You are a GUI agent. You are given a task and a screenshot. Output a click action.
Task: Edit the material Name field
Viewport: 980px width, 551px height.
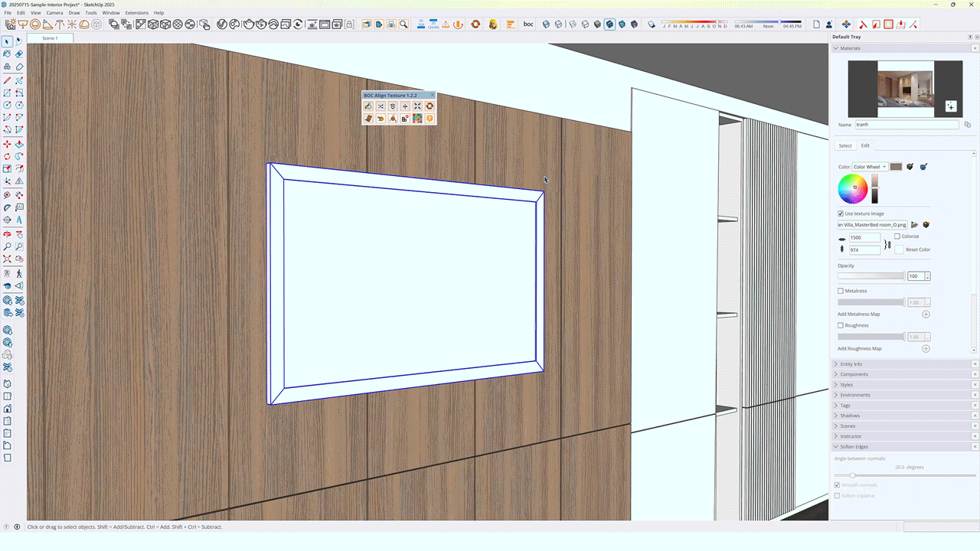(x=906, y=125)
